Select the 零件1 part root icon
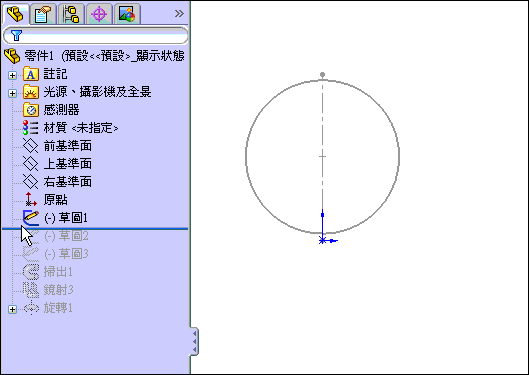529x375 pixels. (12, 56)
